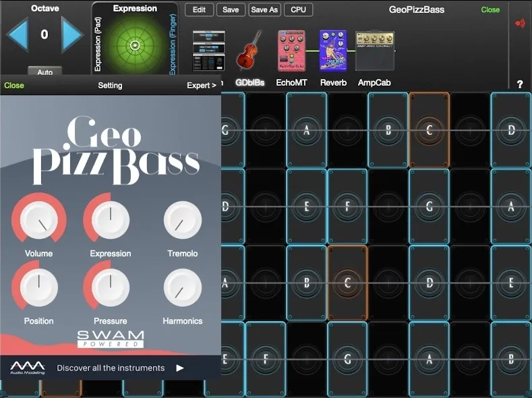The height and width of the screenshot is (398, 532).
Task: Click the Expression (Finger) vertical label
Action: click(173, 44)
